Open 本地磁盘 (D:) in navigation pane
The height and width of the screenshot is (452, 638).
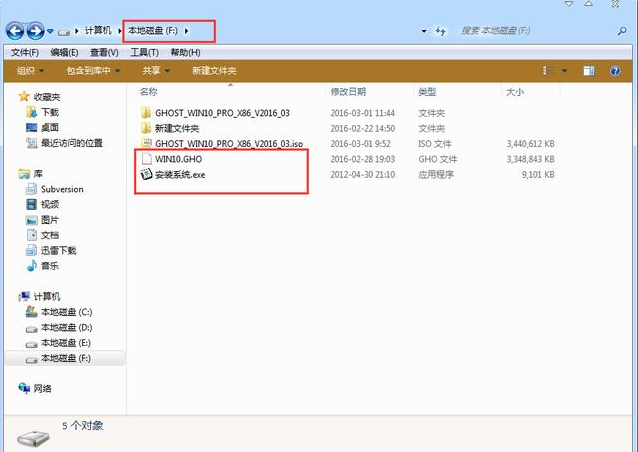tap(66, 328)
